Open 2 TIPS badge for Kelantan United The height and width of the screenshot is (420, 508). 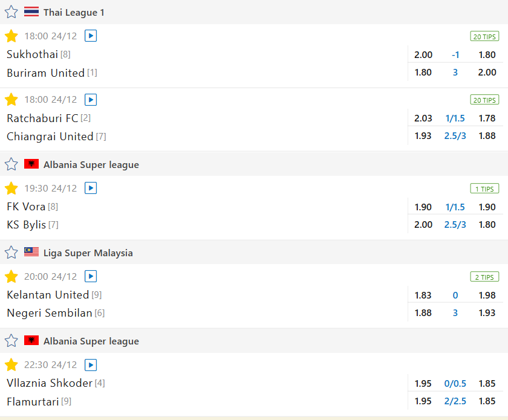pyautogui.click(x=484, y=277)
